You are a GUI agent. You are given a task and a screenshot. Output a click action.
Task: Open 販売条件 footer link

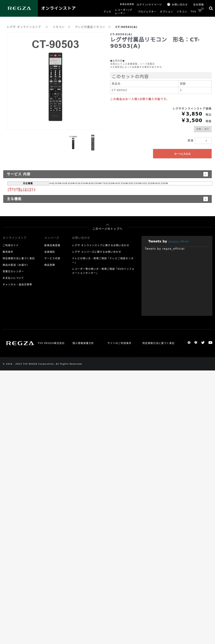(8, 252)
